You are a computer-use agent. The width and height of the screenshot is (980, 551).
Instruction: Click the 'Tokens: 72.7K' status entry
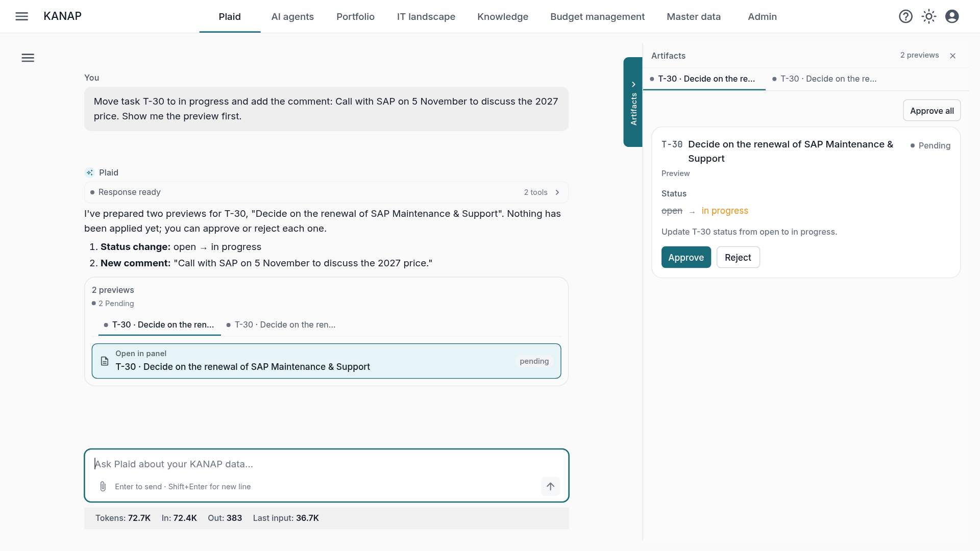(x=123, y=518)
